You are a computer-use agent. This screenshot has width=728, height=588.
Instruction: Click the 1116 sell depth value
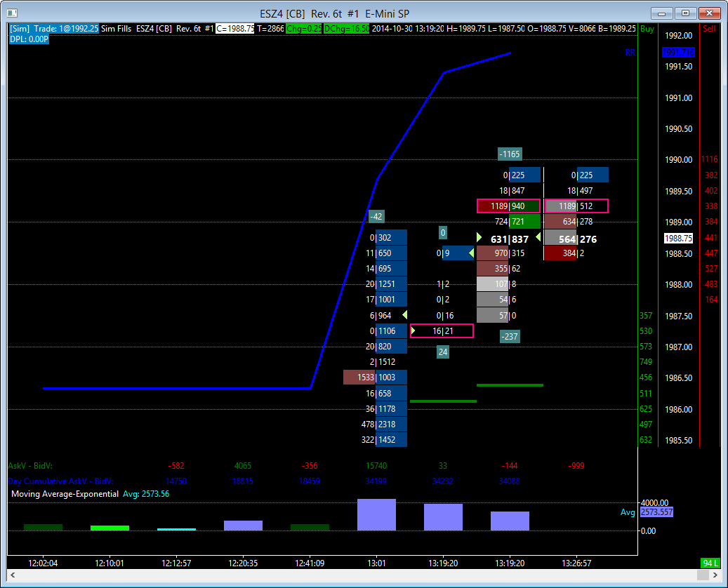click(710, 159)
